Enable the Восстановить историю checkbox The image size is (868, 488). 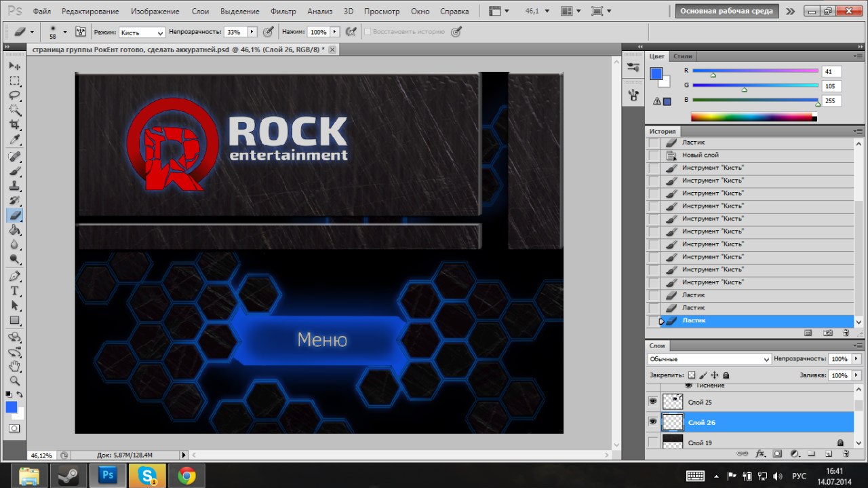pyautogui.click(x=368, y=32)
